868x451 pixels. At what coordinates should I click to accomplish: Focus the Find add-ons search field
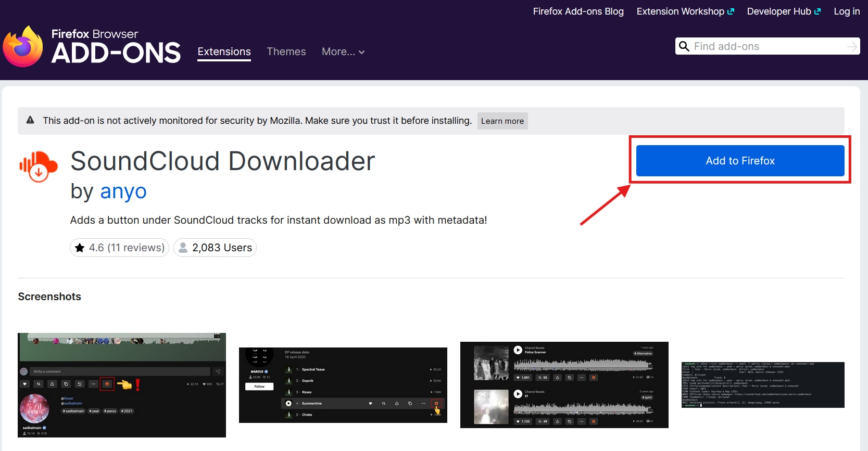[768, 46]
